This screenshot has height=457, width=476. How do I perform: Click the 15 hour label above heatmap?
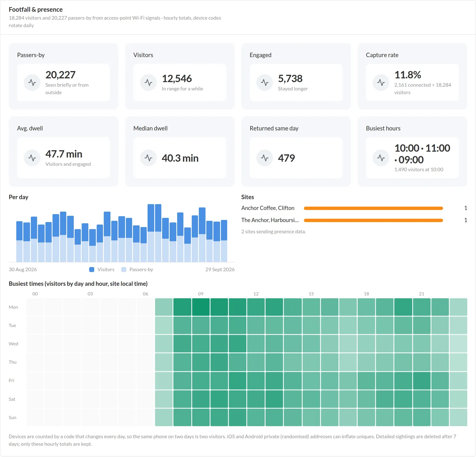311,294
